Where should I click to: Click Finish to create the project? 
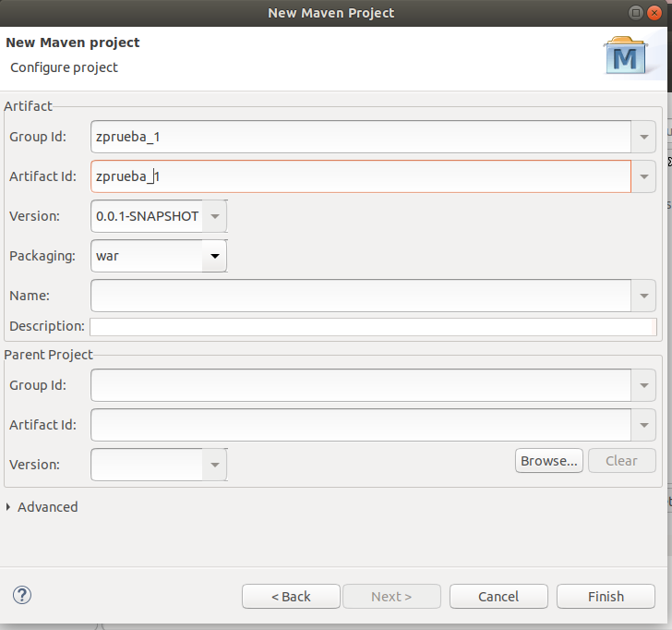[606, 597]
